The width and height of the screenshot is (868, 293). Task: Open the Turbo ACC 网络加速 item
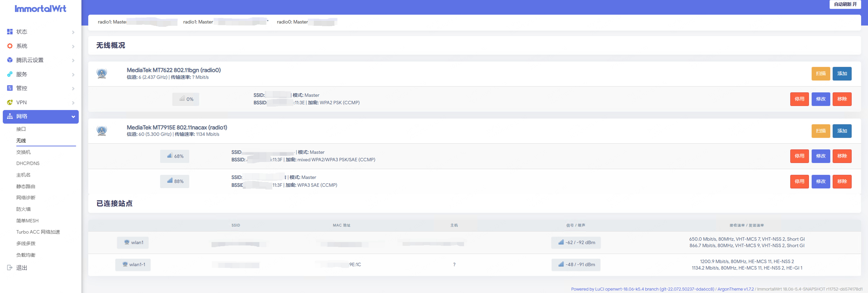click(38, 232)
